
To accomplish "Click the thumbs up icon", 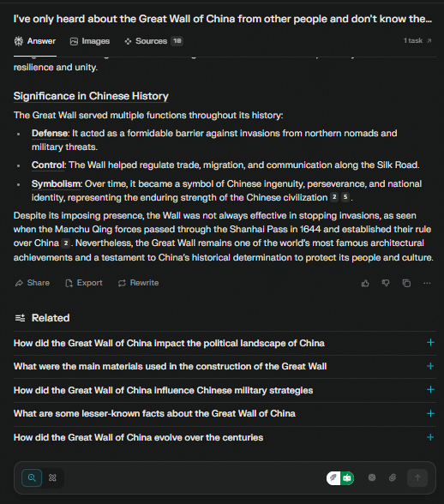I will (x=365, y=283).
